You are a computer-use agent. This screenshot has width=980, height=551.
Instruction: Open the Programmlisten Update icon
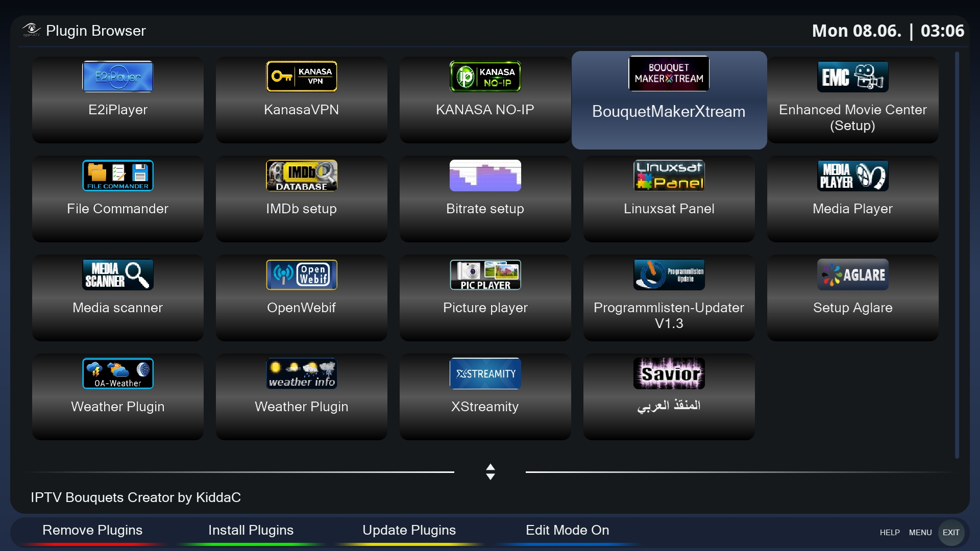click(669, 274)
